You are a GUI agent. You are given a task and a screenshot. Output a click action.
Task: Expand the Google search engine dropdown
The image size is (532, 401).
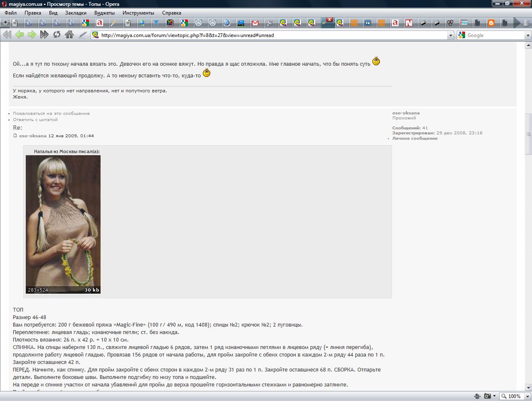point(528,35)
